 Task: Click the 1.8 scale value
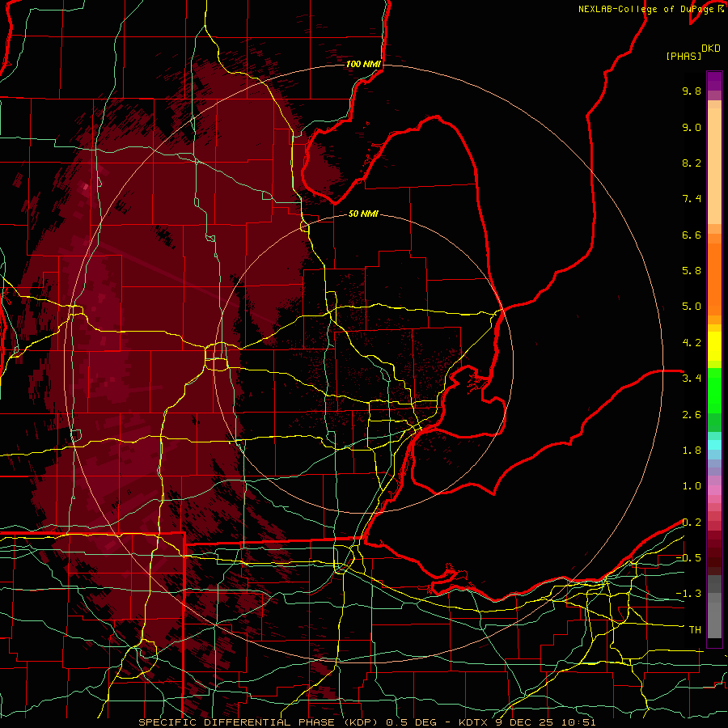tap(692, 451)
